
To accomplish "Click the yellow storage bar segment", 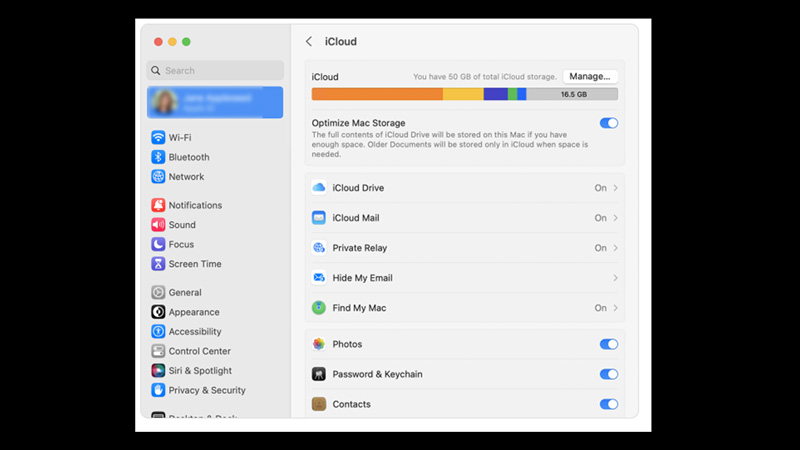I will 463,94.
